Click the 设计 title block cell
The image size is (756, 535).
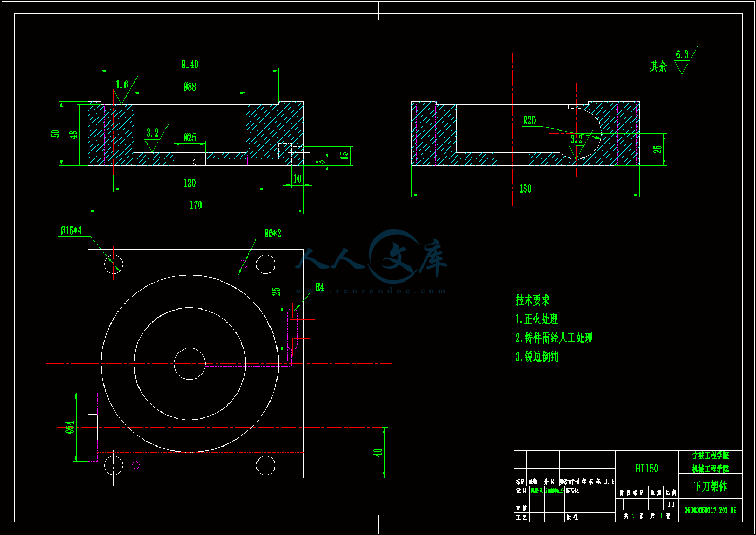[x=522, y=491]
